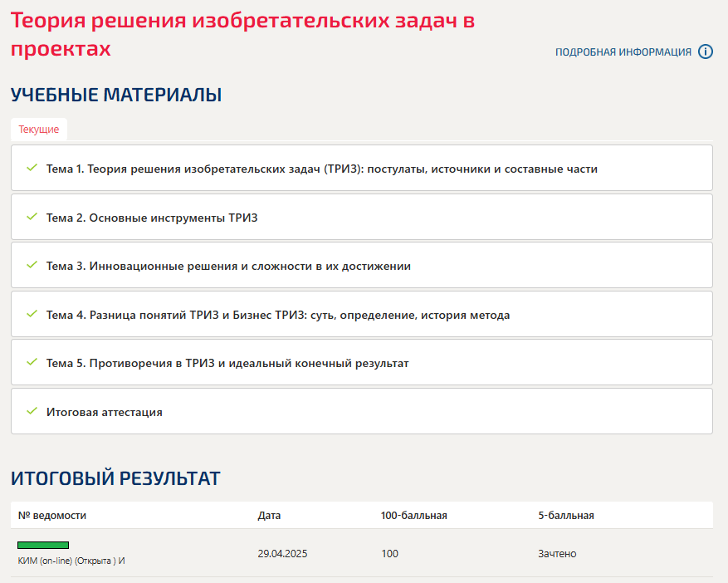Expand Тема 3 Инновационные решения
Image resolution: width=728 pixels, height=583 pixels.
[x=362, y=265]
